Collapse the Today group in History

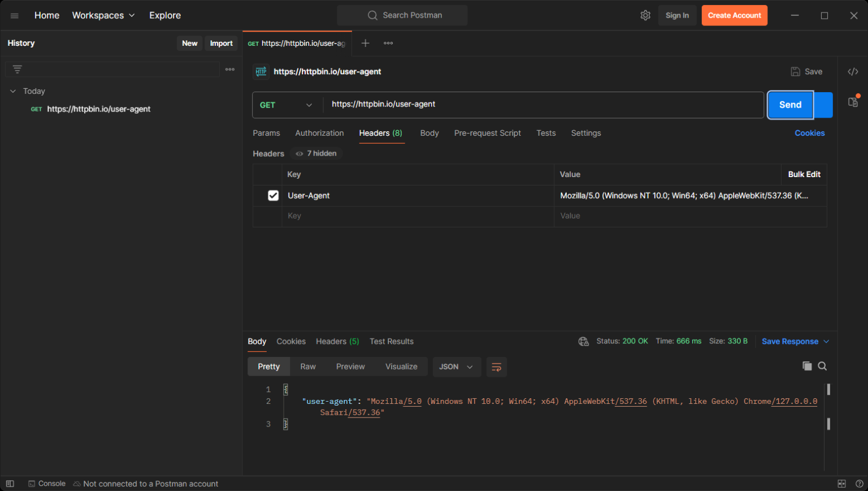tap(13, 91)
